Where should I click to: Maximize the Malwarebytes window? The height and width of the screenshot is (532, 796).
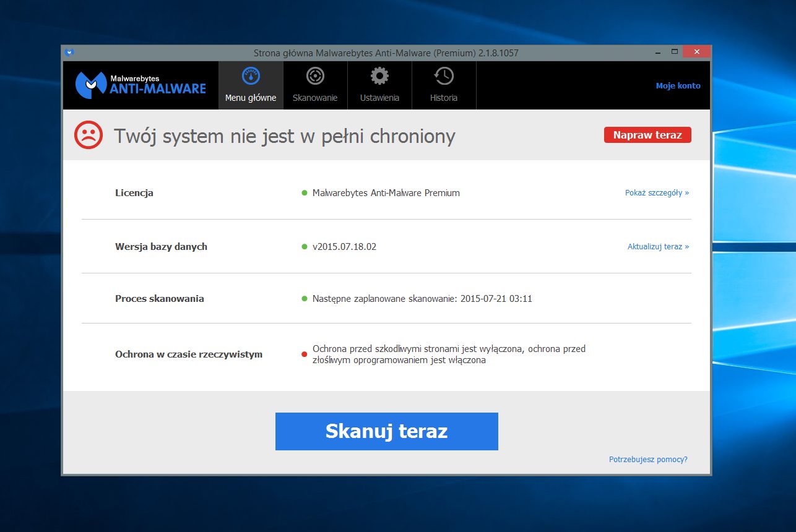coord(675,52)
